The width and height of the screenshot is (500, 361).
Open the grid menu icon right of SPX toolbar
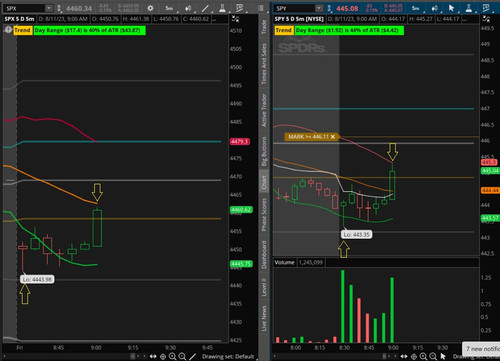(x=261, y=8)
